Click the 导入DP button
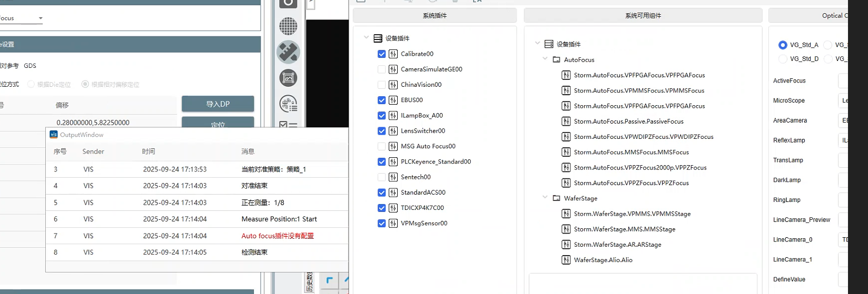The width and height of the screenshot is (868, 294). click(218, 104)
